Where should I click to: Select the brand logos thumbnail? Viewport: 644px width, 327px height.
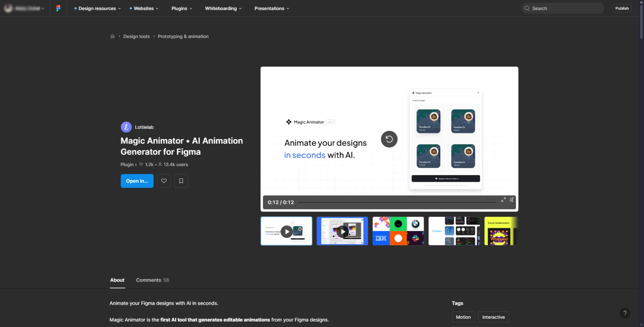(398, 231)
